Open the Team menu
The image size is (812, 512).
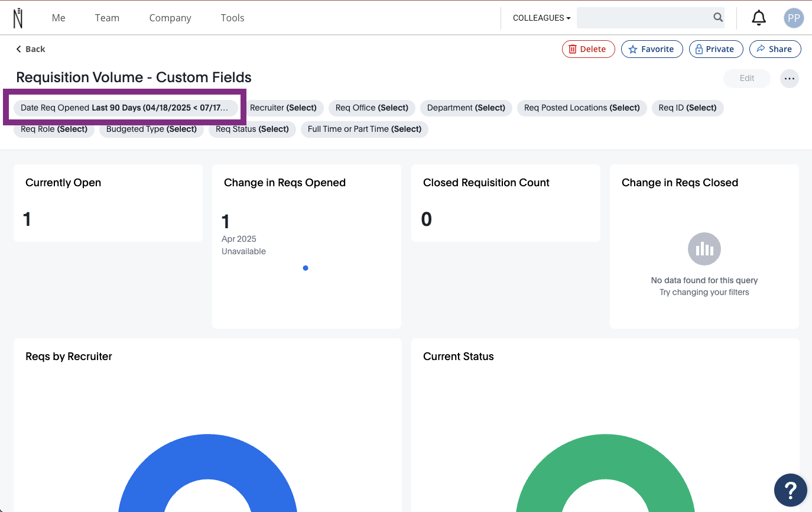coord(107,18)
